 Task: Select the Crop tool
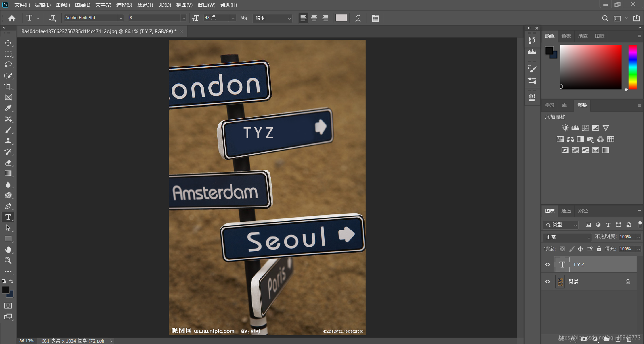[x=8, y=86]
